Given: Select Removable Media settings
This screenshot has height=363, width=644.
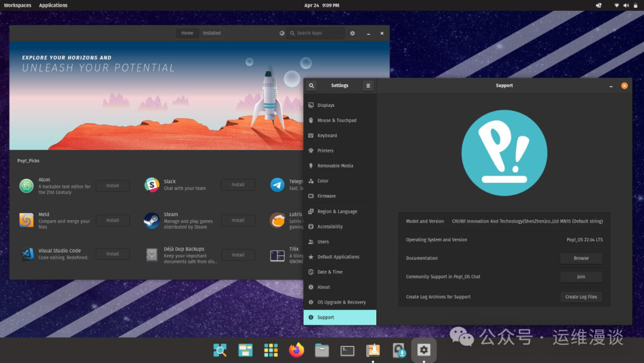Looking at the screenshot, I should 336,165.
